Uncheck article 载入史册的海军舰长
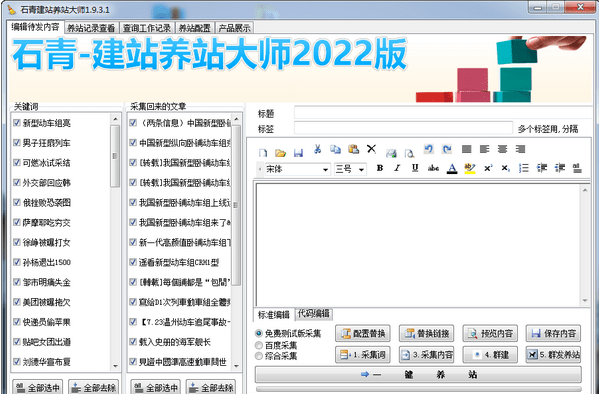Viewport: 599px width, 394px height. click(x=133, y=342)
